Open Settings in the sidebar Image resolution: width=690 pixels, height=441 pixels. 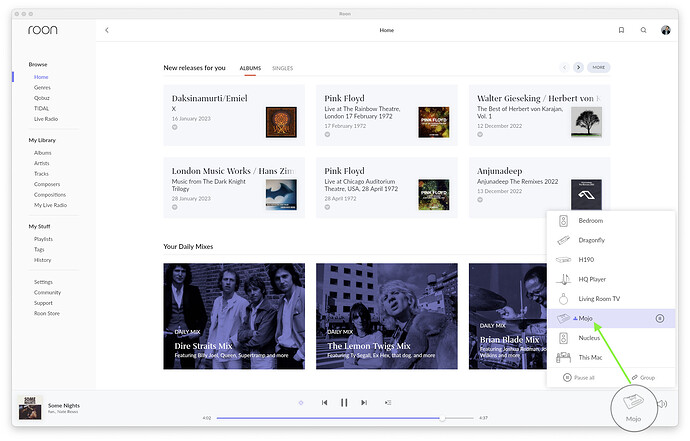43,282
